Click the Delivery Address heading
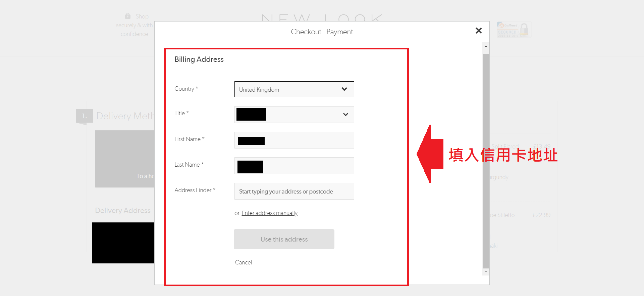The image size is (644, 296). click(x=123, y=211)
